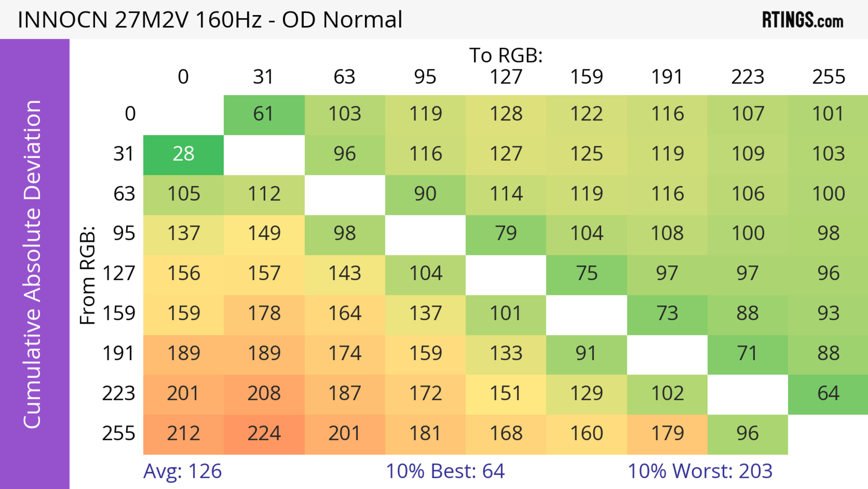868x489 pixels.
Task: Click the "10% Best: 64" summary text
Action: tap(445, 471)
